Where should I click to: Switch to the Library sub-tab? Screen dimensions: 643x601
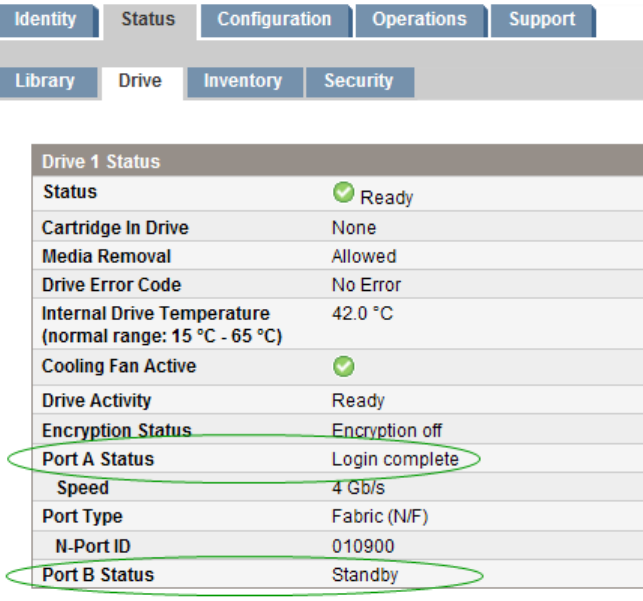(45, 81)
